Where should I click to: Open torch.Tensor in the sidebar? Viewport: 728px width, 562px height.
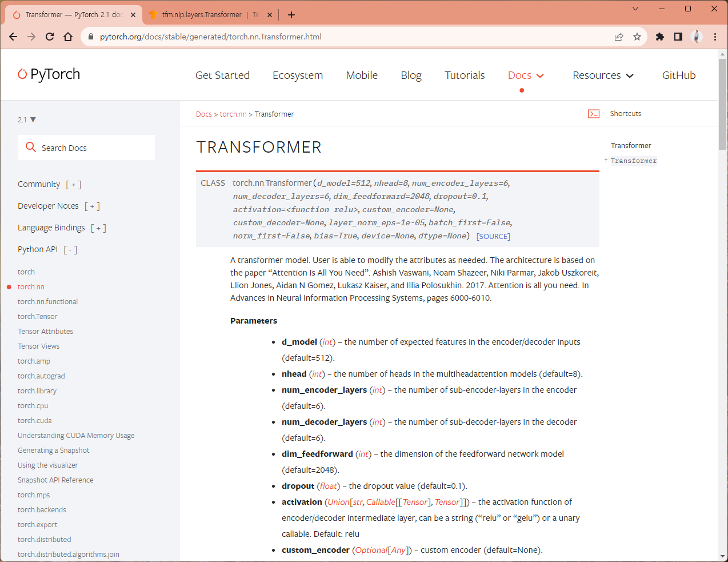38,317
